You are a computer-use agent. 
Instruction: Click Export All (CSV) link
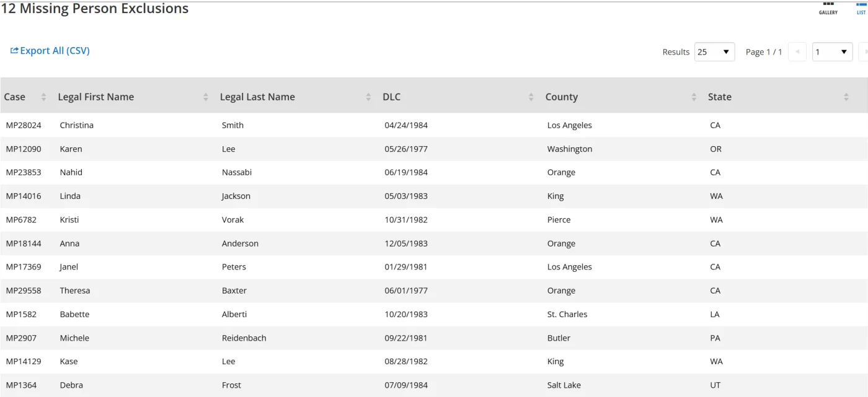tap(50, 51)
